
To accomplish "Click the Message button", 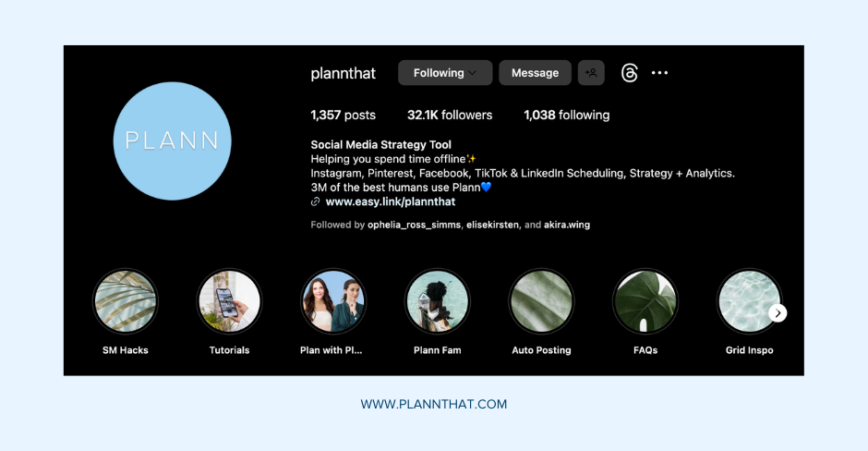I will click(x=535, y=73).
